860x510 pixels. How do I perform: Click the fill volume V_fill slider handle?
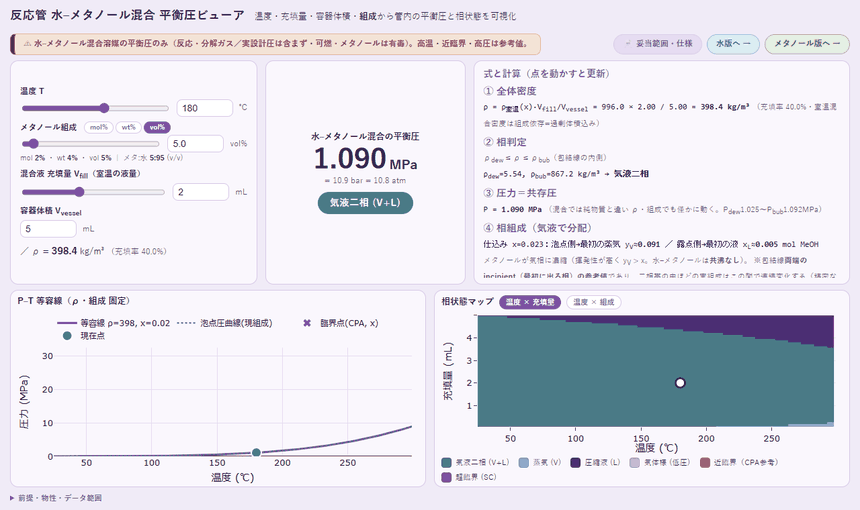[x=80, y=192]
